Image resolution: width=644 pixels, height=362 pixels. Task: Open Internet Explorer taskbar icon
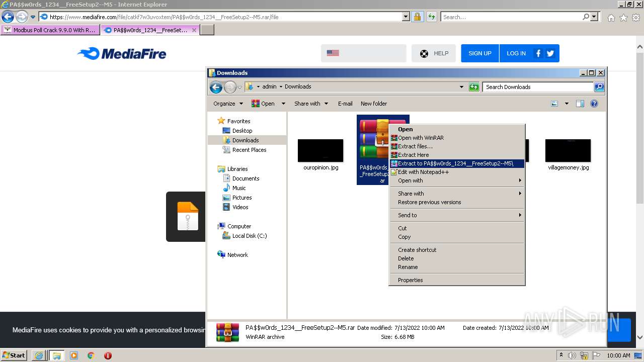point(39,355)
